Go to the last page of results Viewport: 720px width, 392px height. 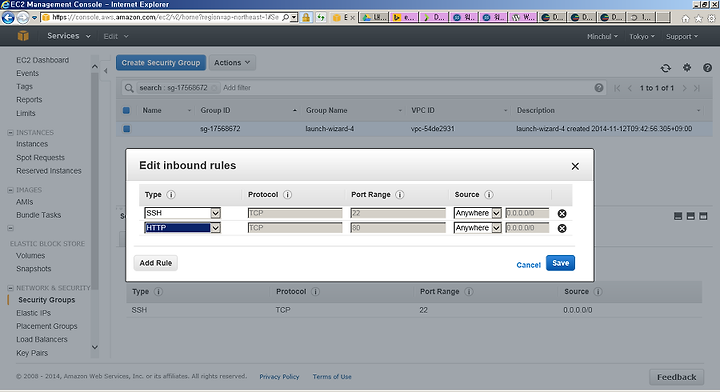(697, 88)
